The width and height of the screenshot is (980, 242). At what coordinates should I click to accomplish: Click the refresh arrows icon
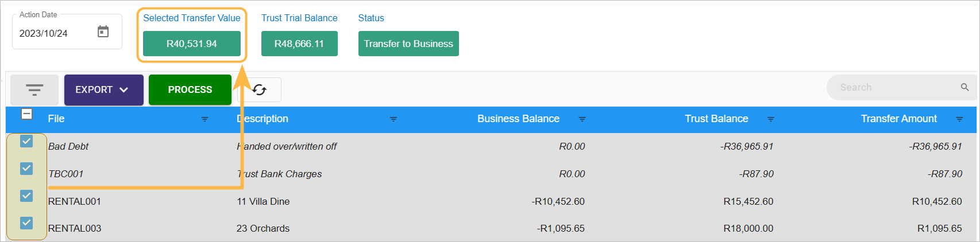coord(260,89)
